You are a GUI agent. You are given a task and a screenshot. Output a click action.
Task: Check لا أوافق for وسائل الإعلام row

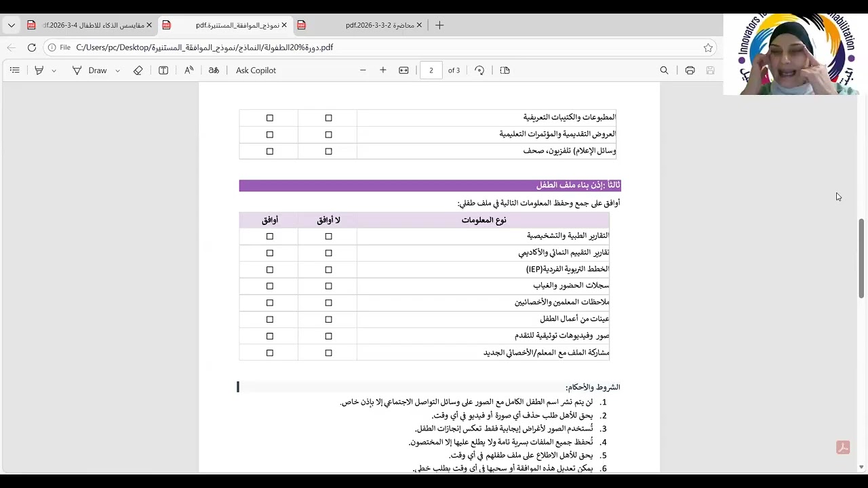pos(328,151)
